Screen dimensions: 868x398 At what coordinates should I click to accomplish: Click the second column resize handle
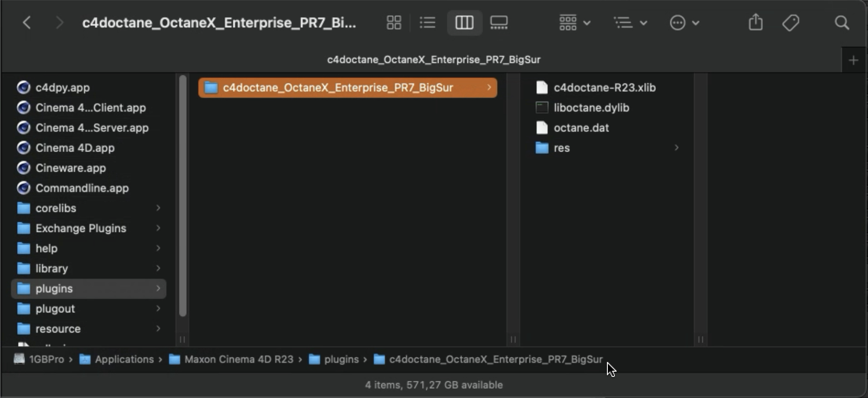pos(513,339)
